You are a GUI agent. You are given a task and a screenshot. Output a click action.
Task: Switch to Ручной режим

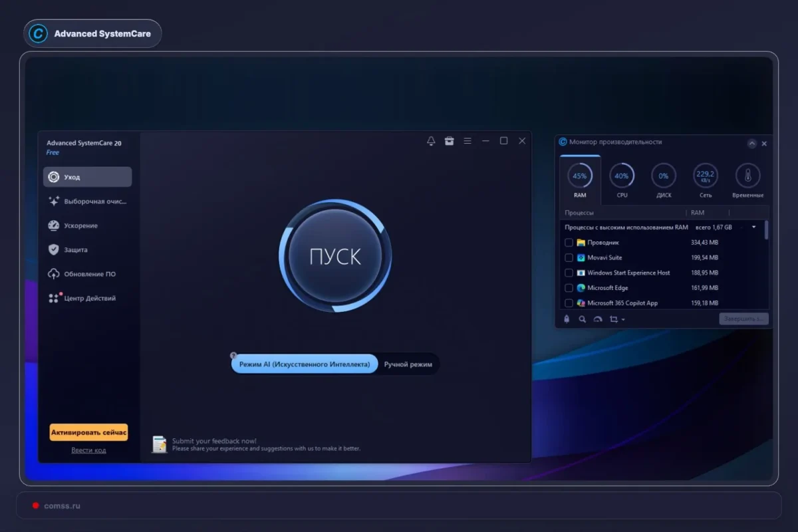408,364
